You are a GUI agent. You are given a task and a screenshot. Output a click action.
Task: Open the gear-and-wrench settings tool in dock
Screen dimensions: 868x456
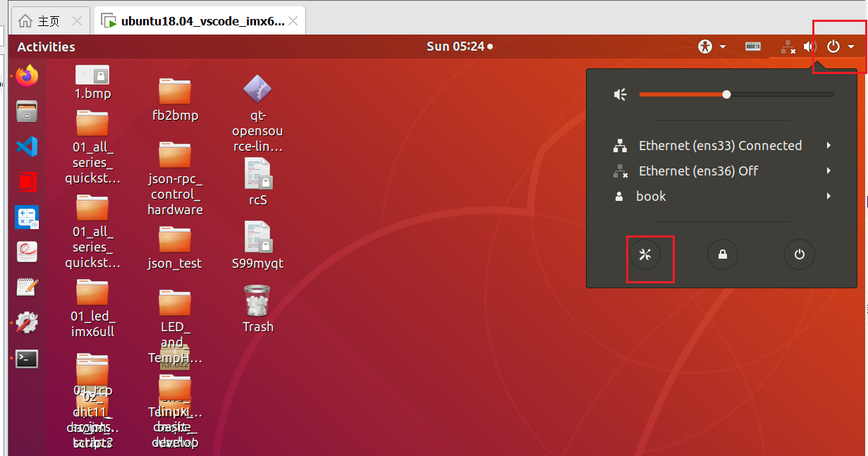(x=27, y=323)
